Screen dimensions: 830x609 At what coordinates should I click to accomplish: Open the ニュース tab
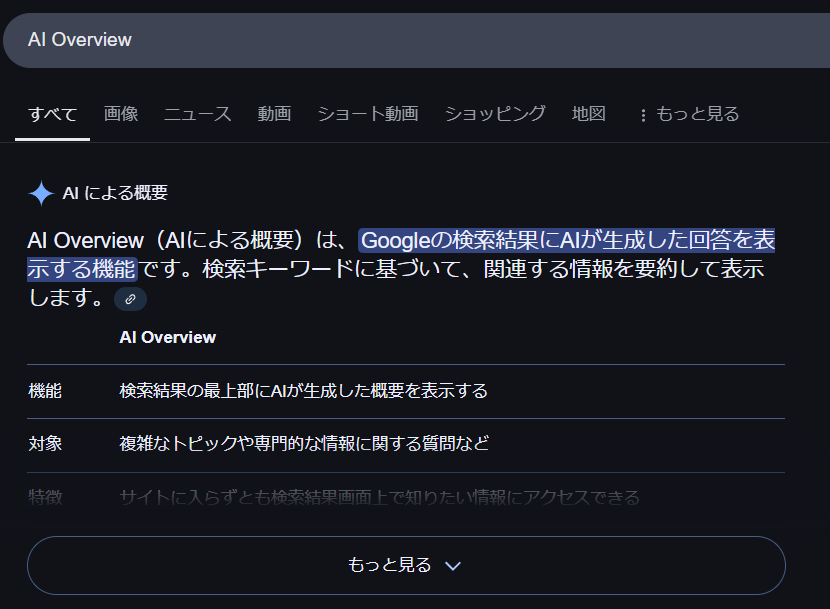[x=197, y=114]
